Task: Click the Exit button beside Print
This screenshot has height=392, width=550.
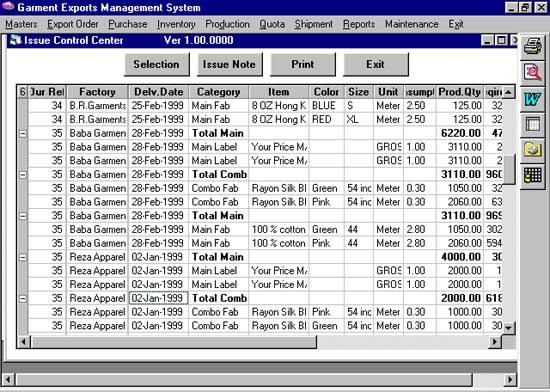Action: (376, 65)
